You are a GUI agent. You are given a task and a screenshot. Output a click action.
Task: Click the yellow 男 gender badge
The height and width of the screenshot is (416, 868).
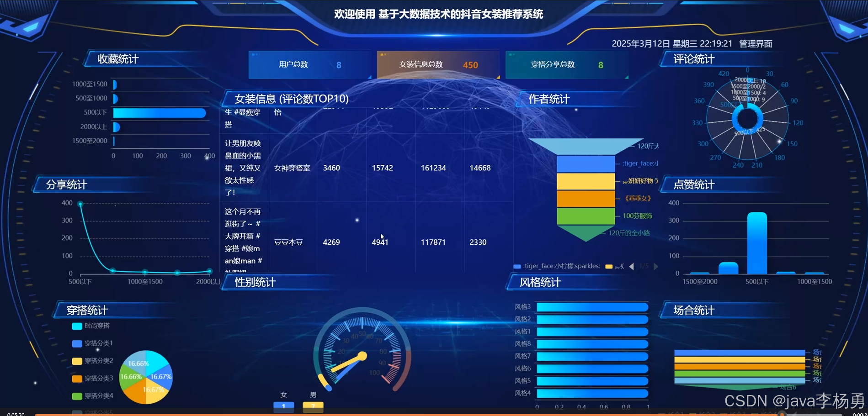tap(313, 405)
